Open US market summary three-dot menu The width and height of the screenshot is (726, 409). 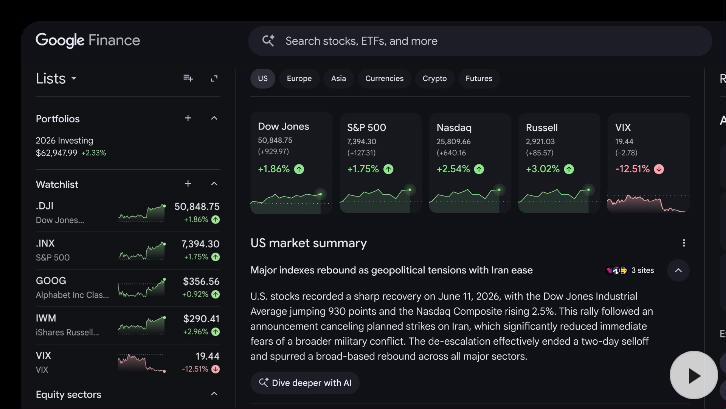tap(683, 243)
